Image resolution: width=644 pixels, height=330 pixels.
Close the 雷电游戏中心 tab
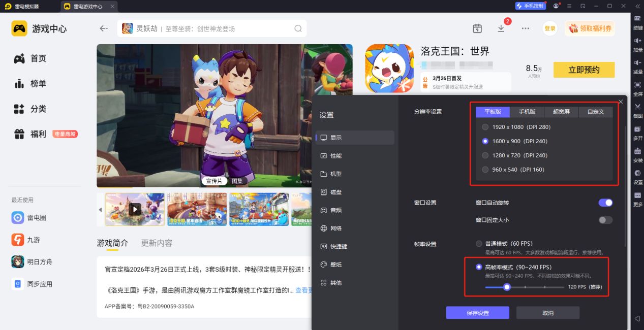[112, 6]
